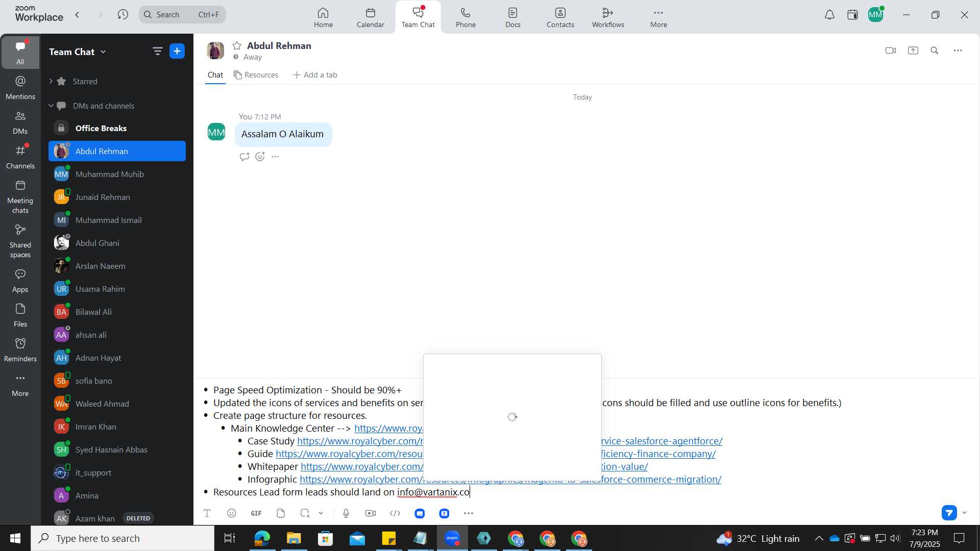Click the blue new chat plus button

coord(177,51)
